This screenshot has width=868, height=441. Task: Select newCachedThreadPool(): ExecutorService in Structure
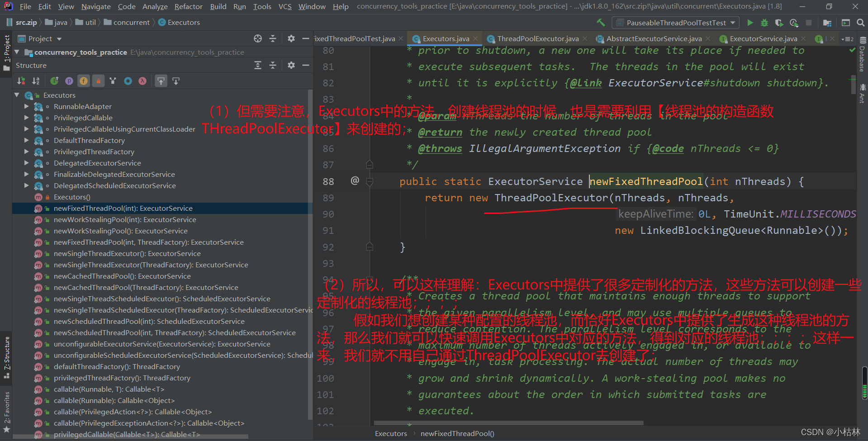[122, 276]
